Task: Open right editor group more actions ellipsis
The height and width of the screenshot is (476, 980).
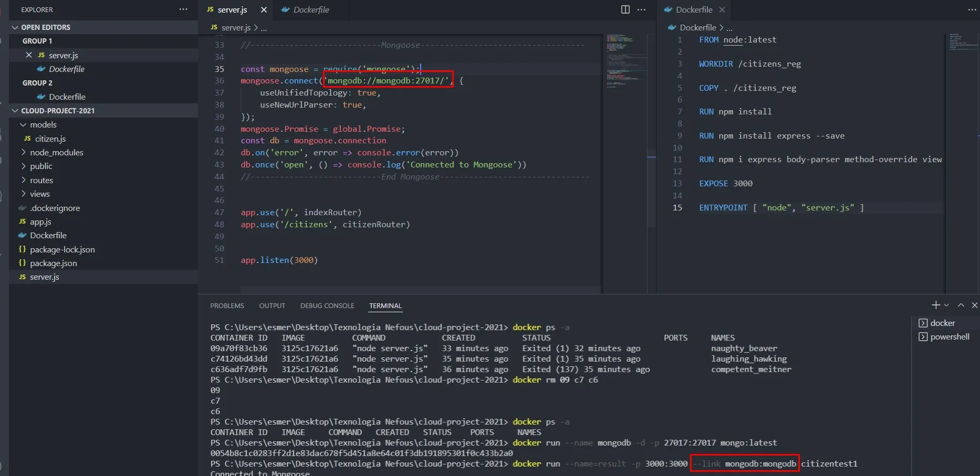Action: tap(972, 9)
